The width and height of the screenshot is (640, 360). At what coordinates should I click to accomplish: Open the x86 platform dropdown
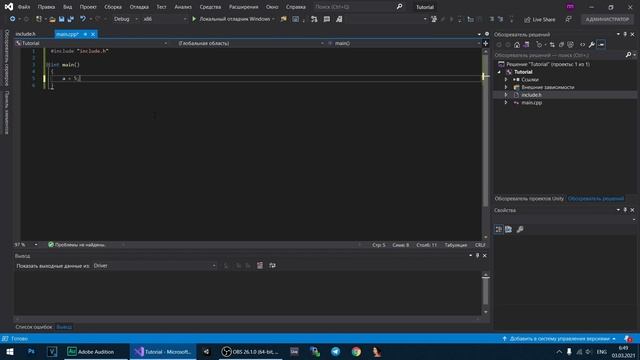pos(164,19)
